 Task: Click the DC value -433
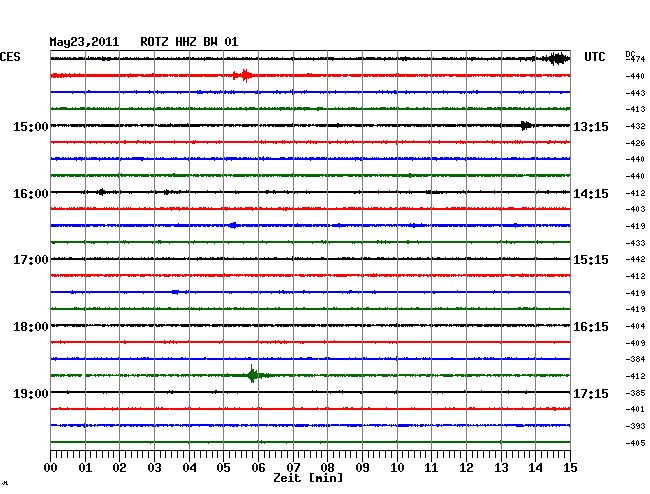635,243
